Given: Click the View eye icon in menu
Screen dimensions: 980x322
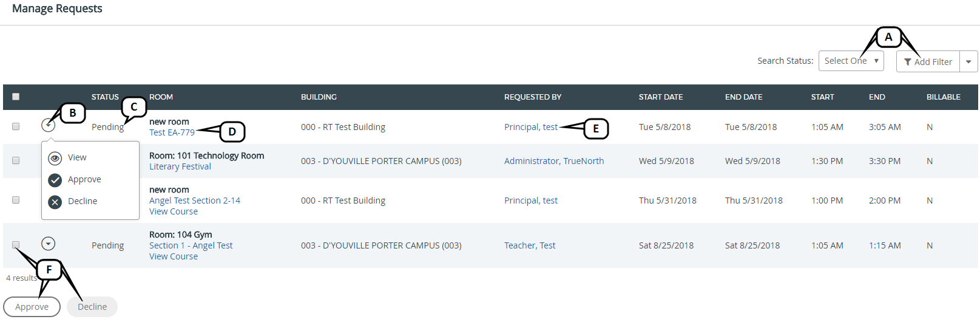Looking at the screenshot, I should click(x=55, y=158).
